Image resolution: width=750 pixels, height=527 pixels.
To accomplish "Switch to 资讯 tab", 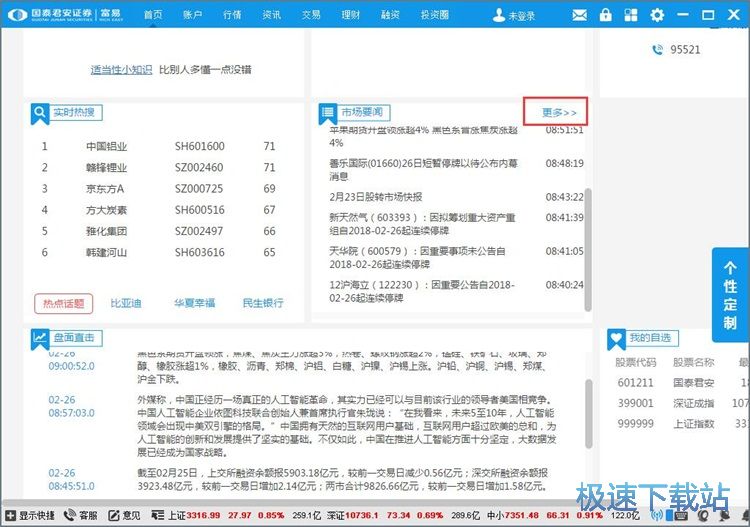I will click(271, 15).
